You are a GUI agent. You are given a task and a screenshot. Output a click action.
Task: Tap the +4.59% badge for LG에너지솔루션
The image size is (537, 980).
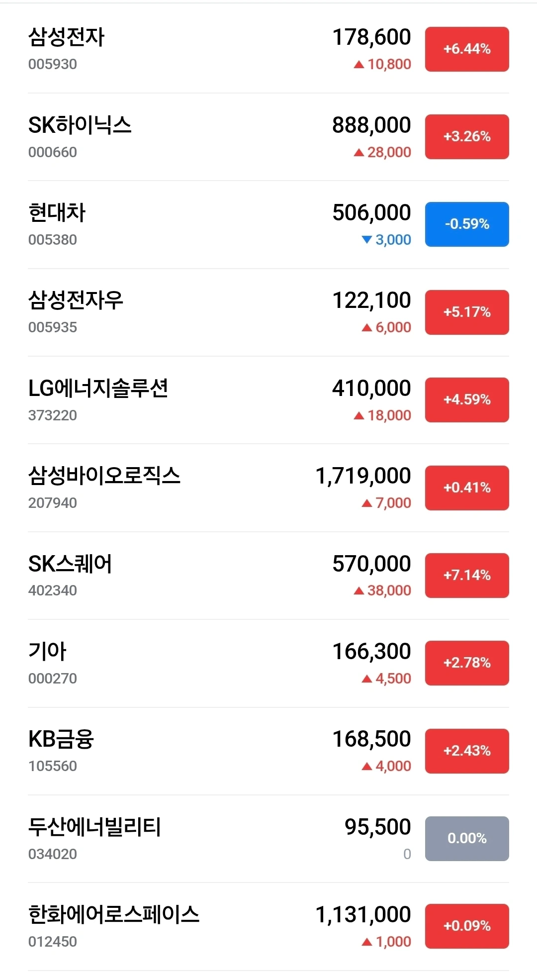point(467,400)
